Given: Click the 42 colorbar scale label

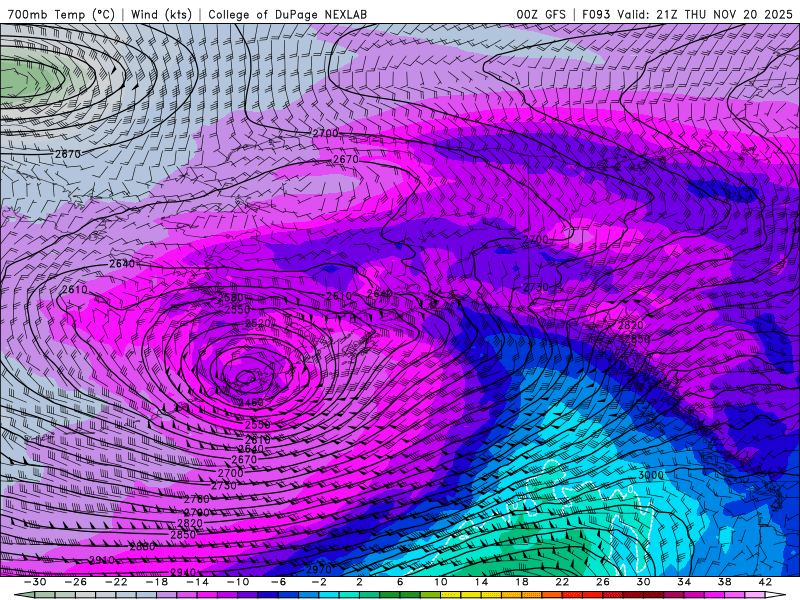Looking at the screenshot, I should click(765, 582).
